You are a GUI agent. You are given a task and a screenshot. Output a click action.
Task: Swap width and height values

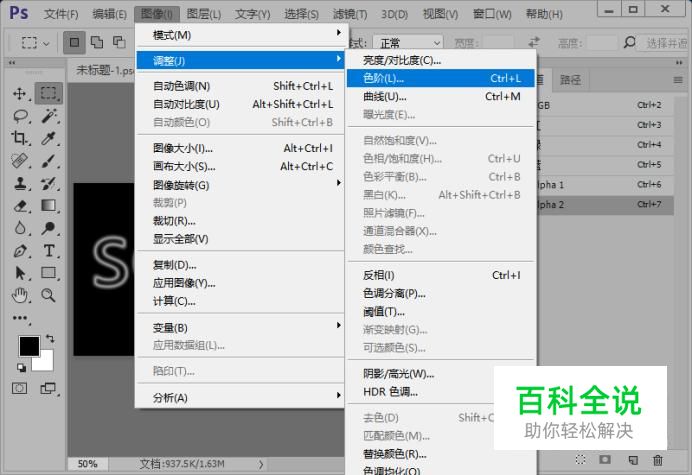[x=534, y=42]
